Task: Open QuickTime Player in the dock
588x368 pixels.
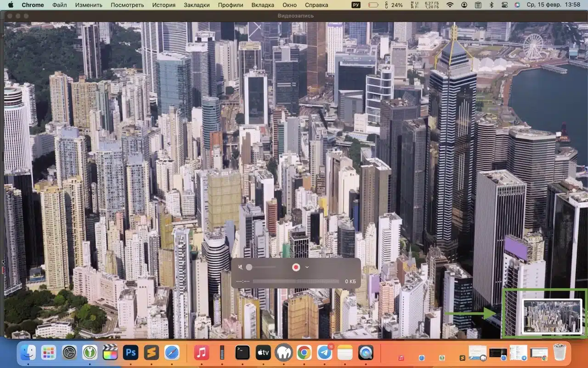Action: 366,353
